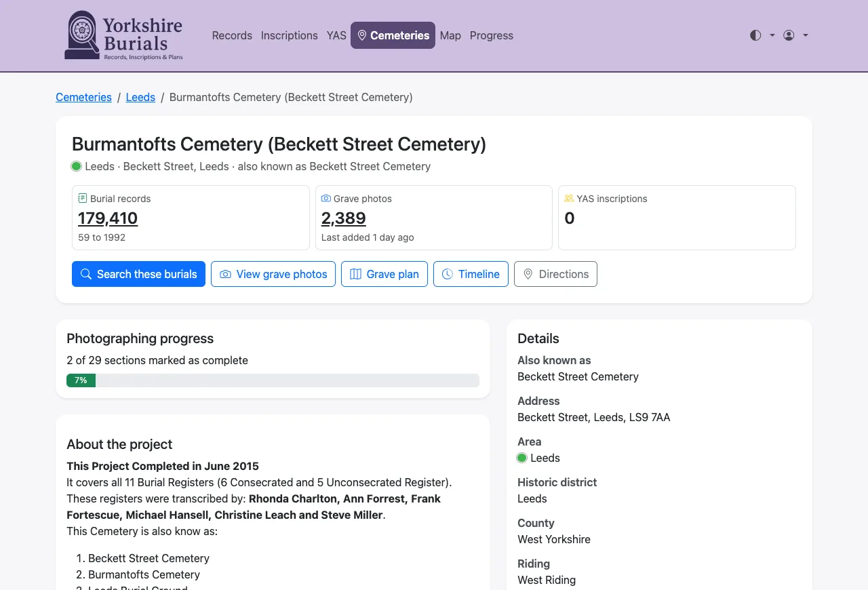Click the green area dot in Details
This screenshot has height=590, width=868.
(x=522, y=458)
